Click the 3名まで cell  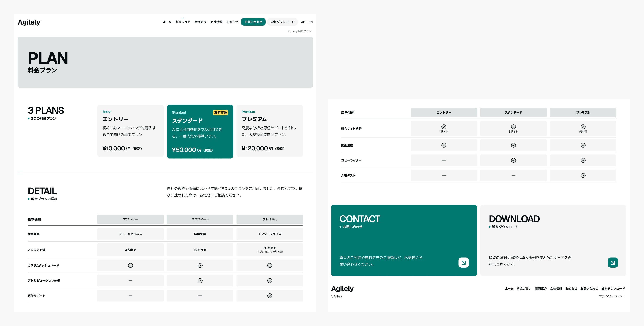coord(130,250)
